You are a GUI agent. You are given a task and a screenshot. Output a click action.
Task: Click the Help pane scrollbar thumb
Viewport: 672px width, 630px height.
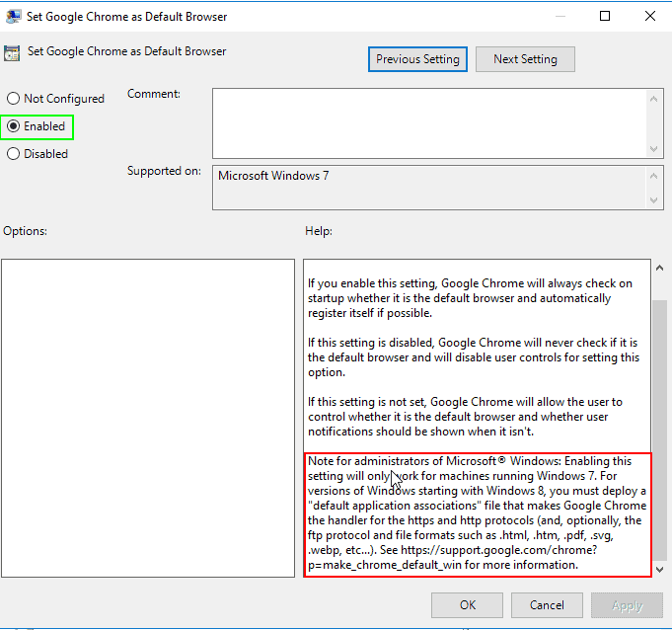coord(659,431)
